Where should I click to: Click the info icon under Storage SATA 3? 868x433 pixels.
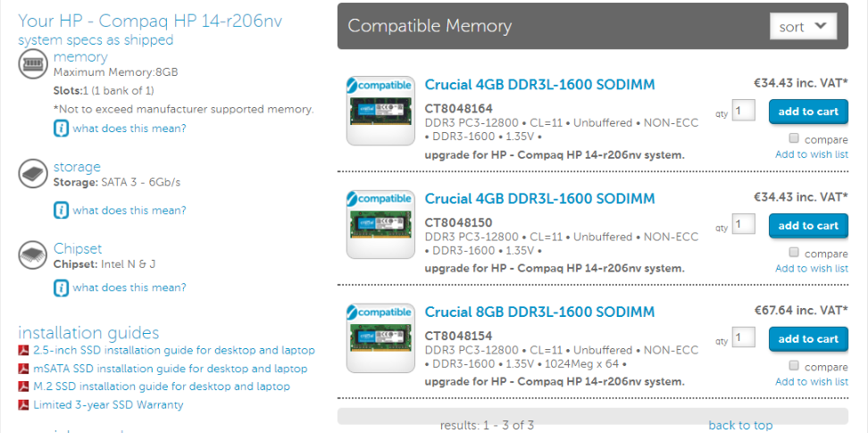[61, 211]
